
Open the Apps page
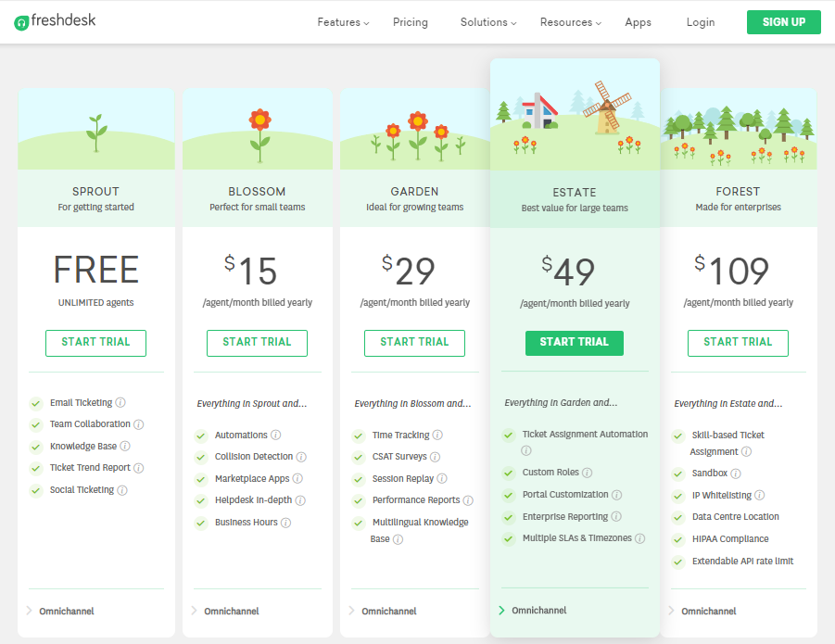click(x=638, y=22)
